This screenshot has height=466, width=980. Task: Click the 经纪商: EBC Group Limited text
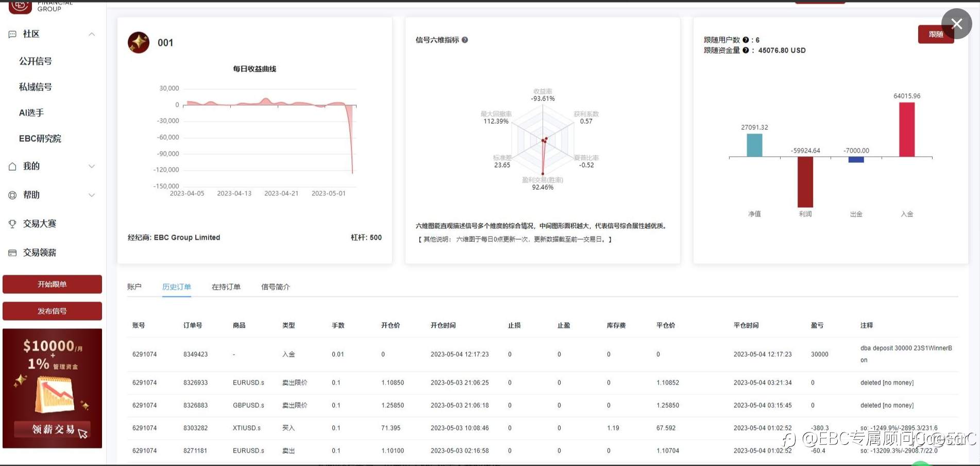click(x=174, y=237)
